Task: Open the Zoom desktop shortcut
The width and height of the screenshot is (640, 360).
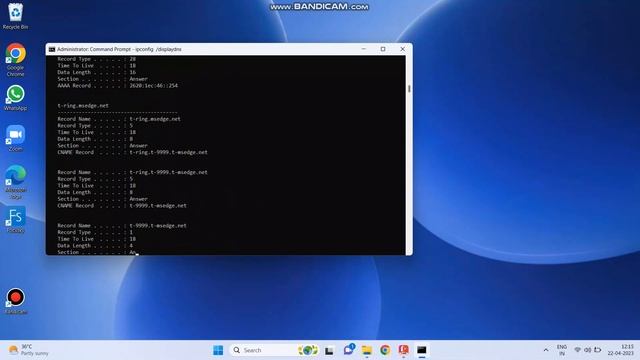Action: click(16, 138)
